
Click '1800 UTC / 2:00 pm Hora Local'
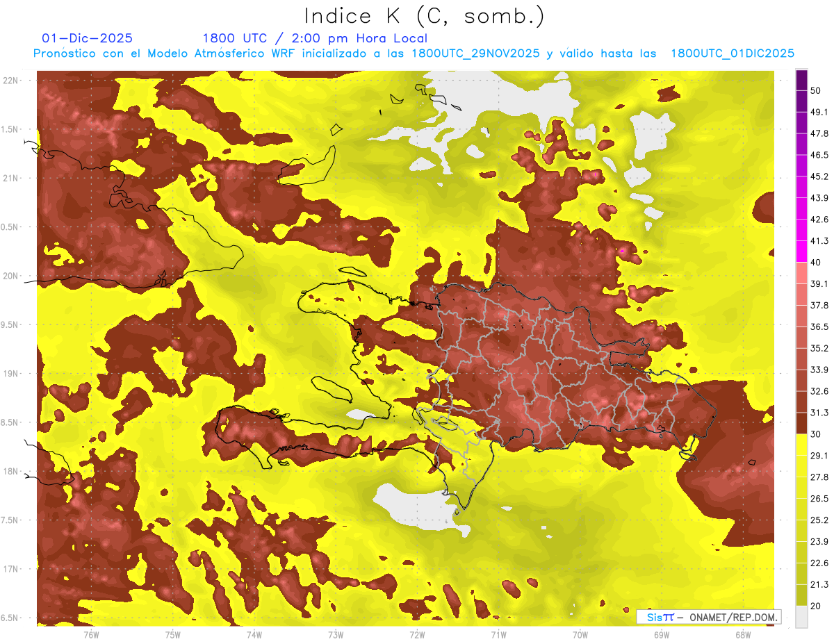(315, 38)
